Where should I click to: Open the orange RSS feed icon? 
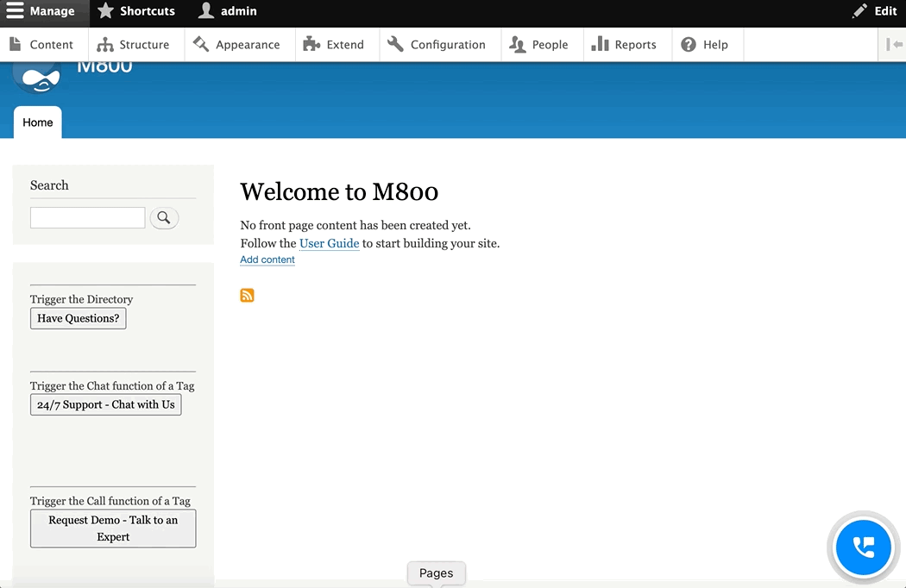[247, 296]
